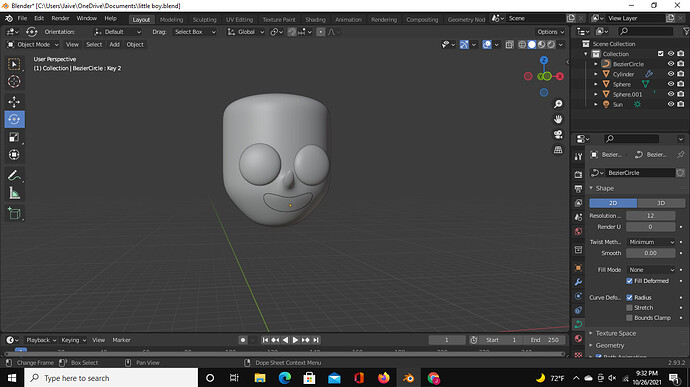This screenshot has height=387, width=690.
Task: Select the Move tool
Action: tap(14, 102)
